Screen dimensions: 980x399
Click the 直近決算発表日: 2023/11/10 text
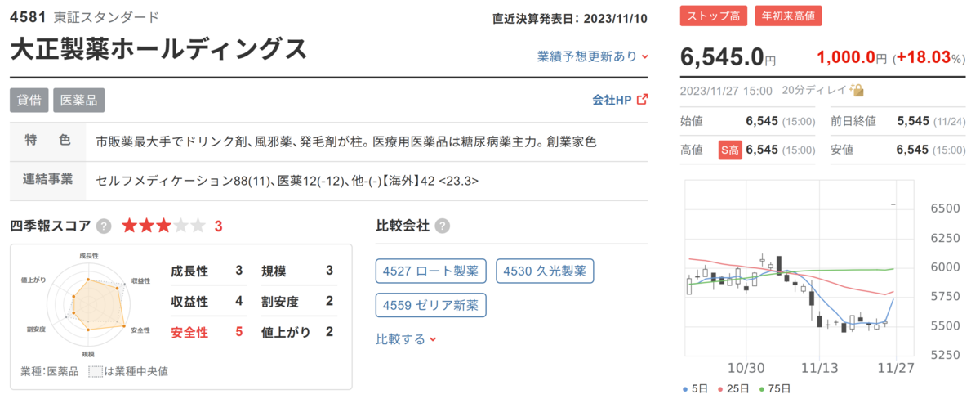[570, 18]
